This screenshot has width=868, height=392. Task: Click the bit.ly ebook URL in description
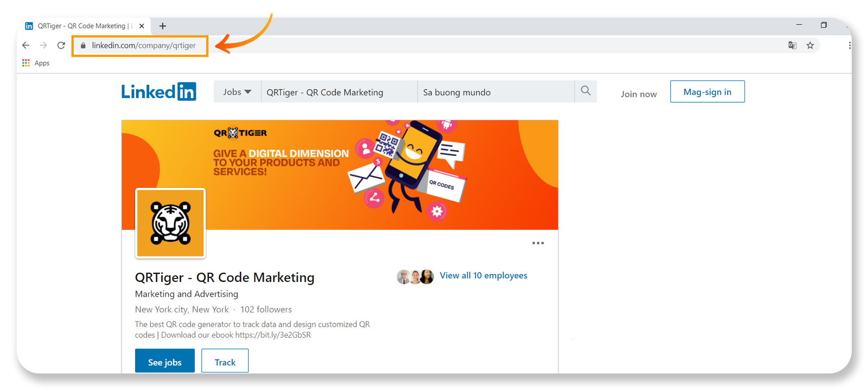273,335
